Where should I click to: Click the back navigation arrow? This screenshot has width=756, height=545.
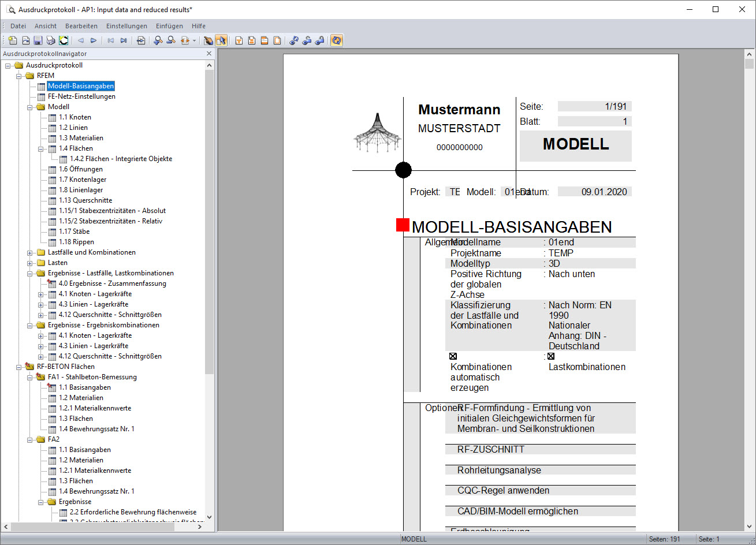[x=81, y=40]
